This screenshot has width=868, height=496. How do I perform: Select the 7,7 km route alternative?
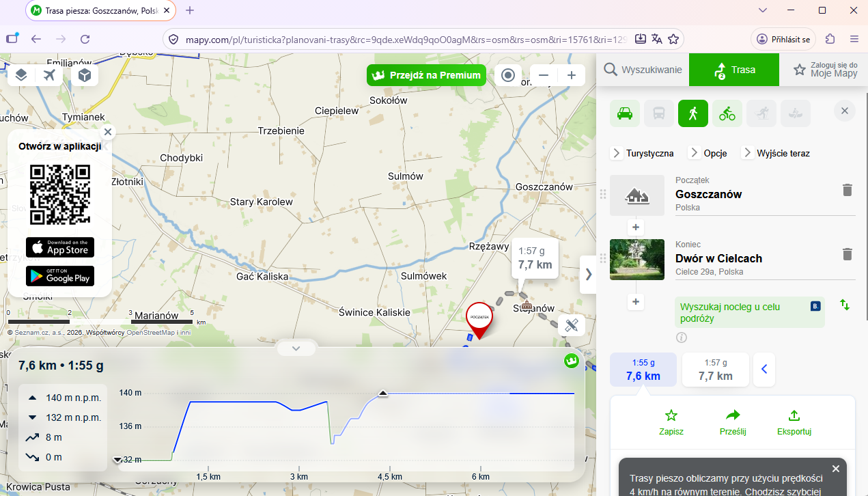tap(716, 370)
